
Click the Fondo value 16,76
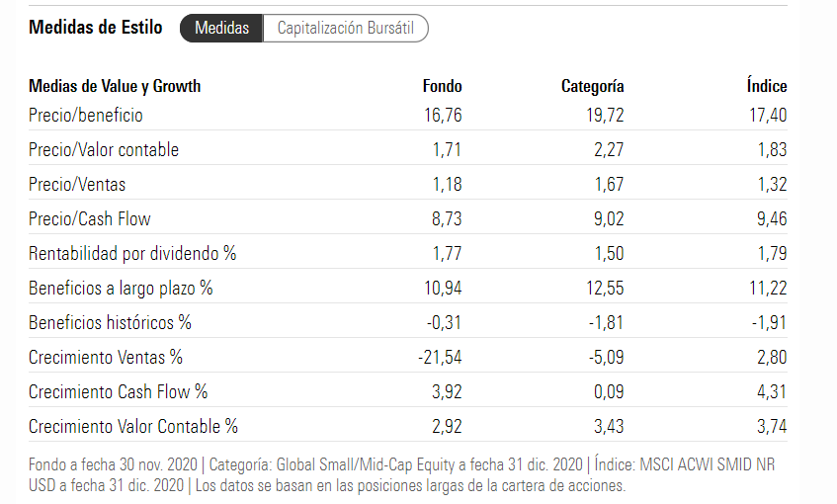tap(442, 116)
